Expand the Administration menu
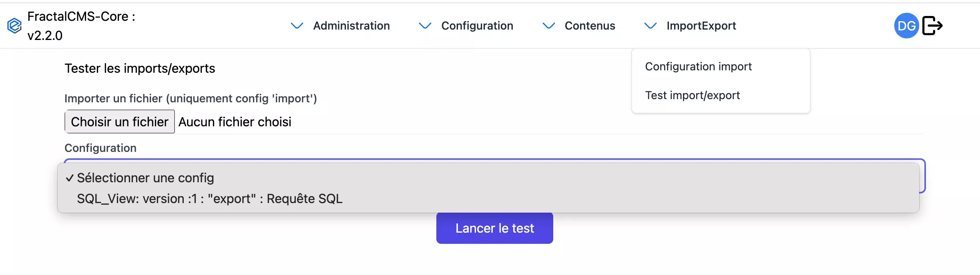 tap(351, 26)
